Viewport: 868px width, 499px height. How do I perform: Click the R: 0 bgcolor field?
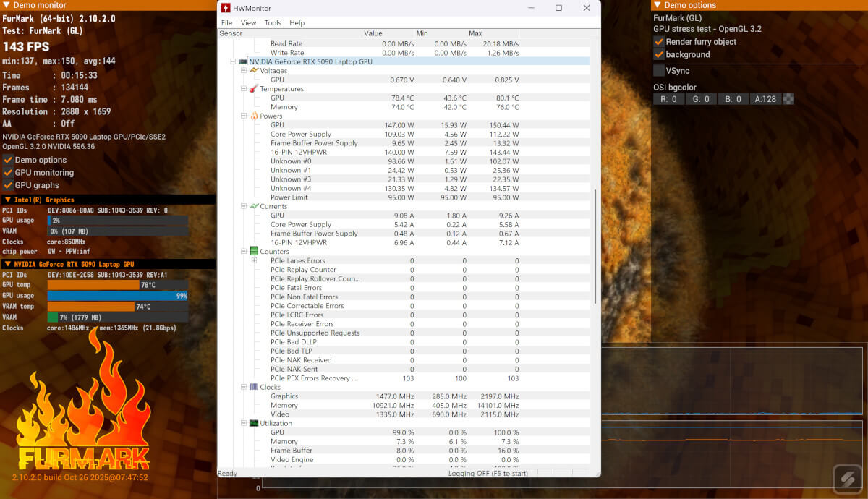point(669,99)
